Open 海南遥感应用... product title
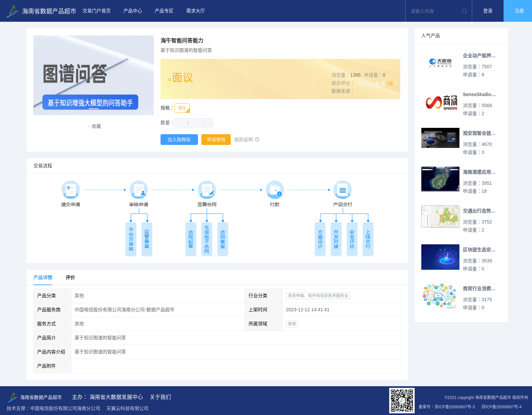 point(479,172)
